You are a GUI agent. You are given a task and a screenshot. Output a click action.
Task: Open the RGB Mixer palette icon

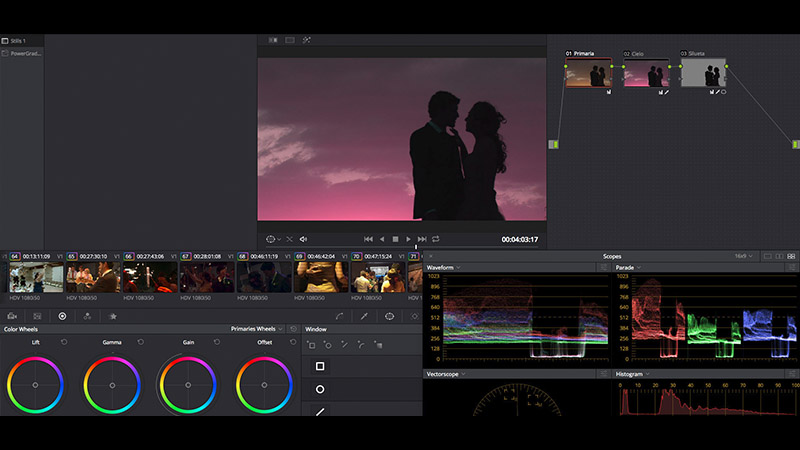pos(88,316)
